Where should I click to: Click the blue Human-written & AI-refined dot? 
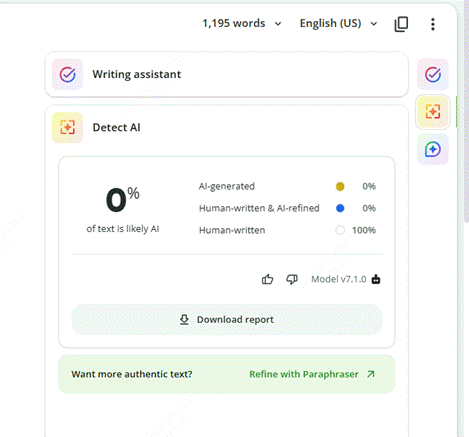coord(340,208)
